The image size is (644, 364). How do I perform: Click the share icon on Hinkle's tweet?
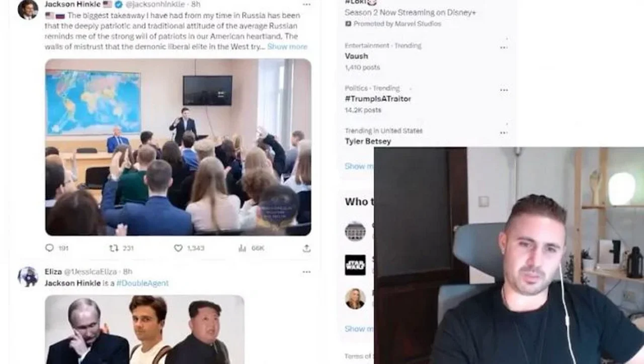pos(306,248)
